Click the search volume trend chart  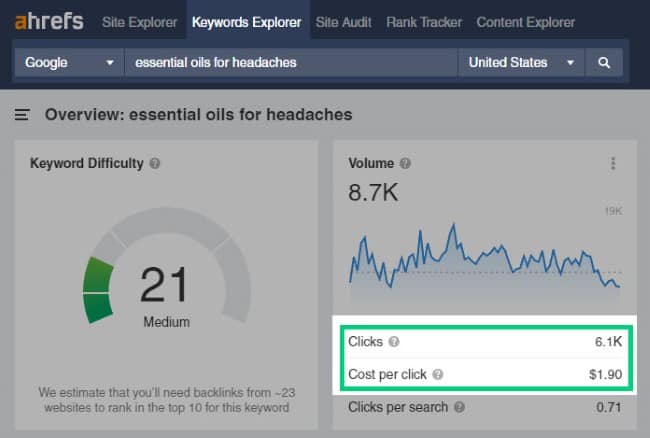pos(485,261)
